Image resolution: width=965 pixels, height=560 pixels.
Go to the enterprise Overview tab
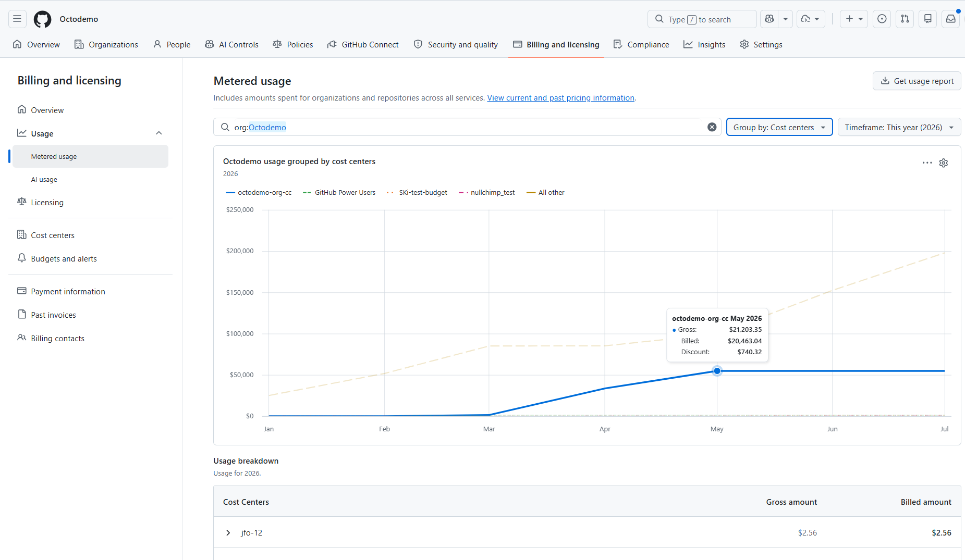point(36,45)
